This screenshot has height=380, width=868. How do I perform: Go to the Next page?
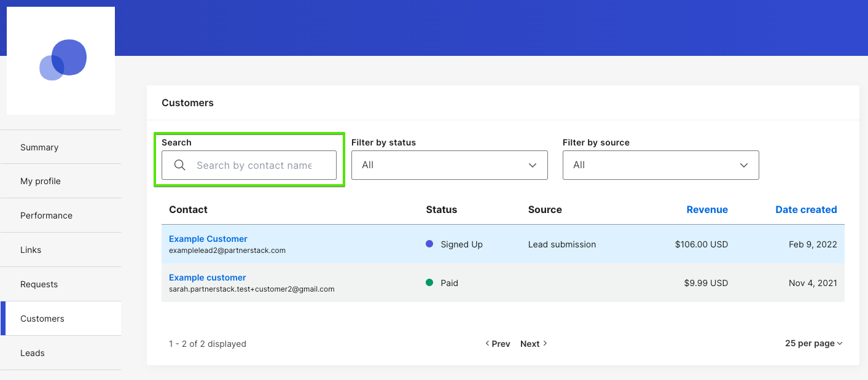point(534,344)
